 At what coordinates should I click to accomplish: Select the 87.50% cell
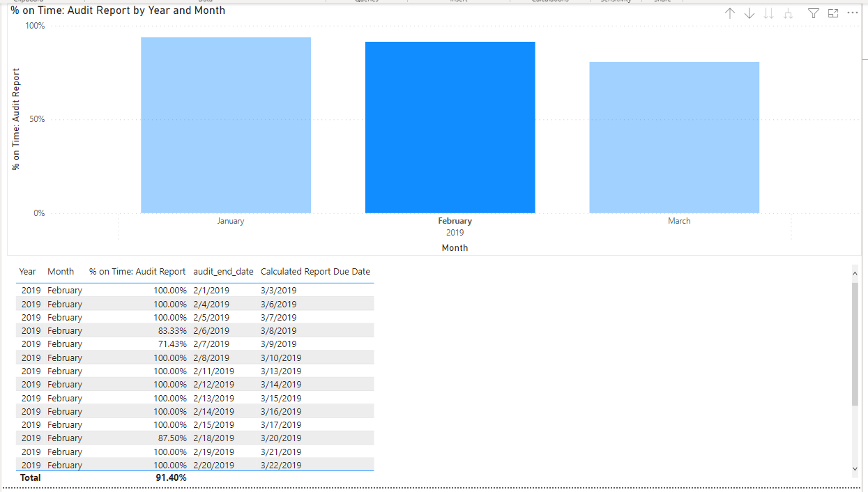172,438
